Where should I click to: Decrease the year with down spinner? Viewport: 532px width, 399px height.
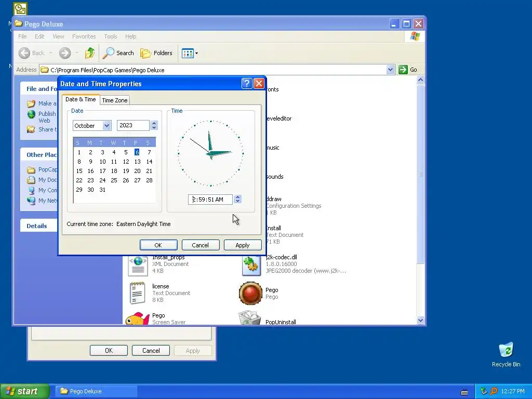(x=154, y=128)
